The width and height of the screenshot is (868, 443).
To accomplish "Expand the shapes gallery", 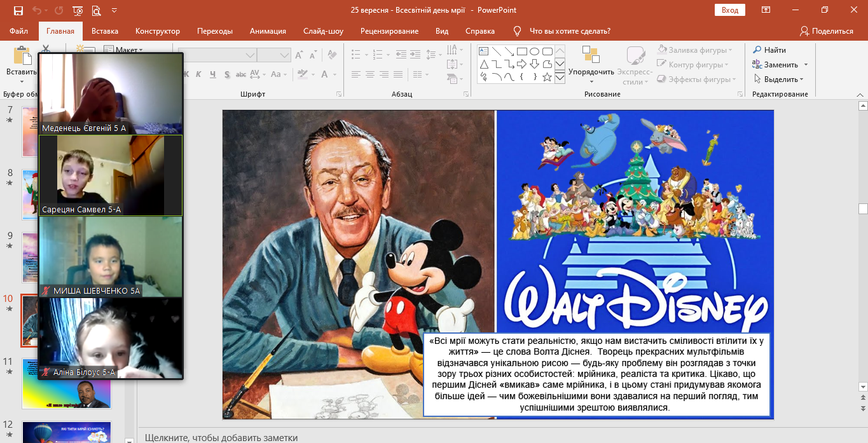I will tap(560, 78).
